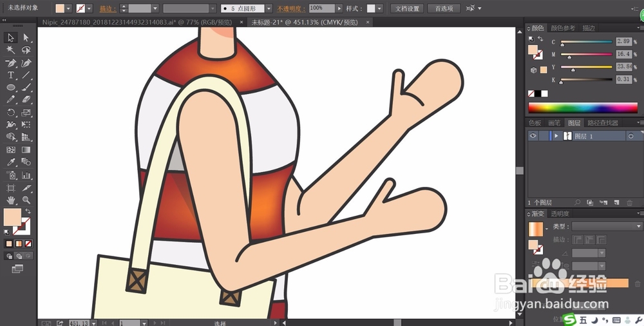This screenshot has width=644, height=326.
Task: Select the Paintbrush tool
Action: pyautogui.click(x=26, y=87)
